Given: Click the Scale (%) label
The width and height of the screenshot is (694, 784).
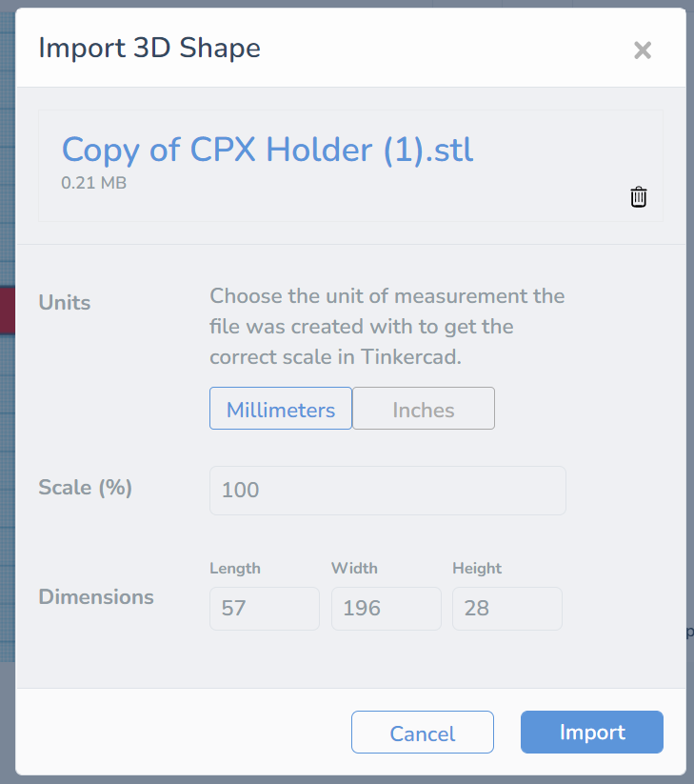Looking at the screenshot, I should (85, 488).
